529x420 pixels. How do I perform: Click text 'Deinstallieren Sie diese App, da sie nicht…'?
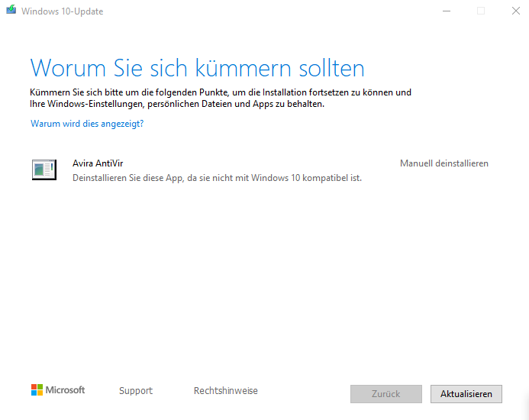(217, 178)
